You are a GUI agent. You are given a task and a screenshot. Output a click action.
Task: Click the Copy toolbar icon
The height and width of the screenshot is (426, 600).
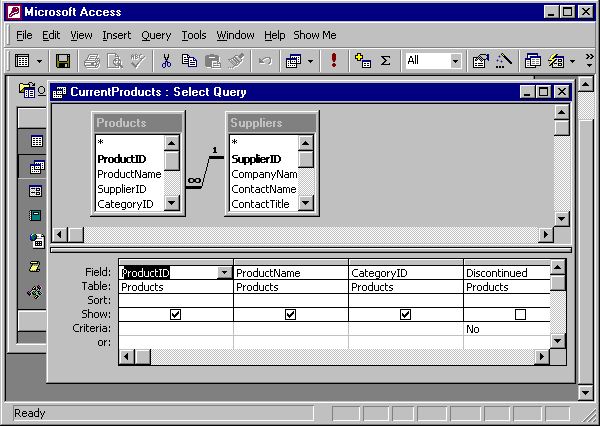tap(189, 61)
